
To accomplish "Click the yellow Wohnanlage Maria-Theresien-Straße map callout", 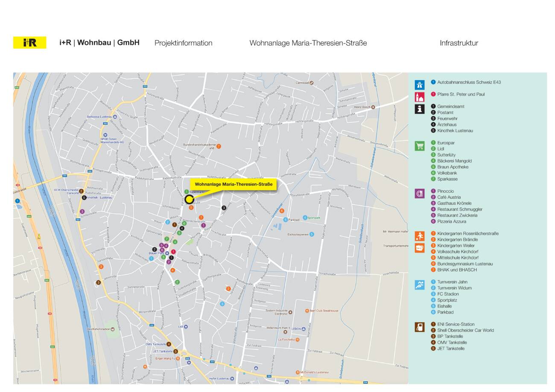I will pyautogui.click(x=234, y=184).
